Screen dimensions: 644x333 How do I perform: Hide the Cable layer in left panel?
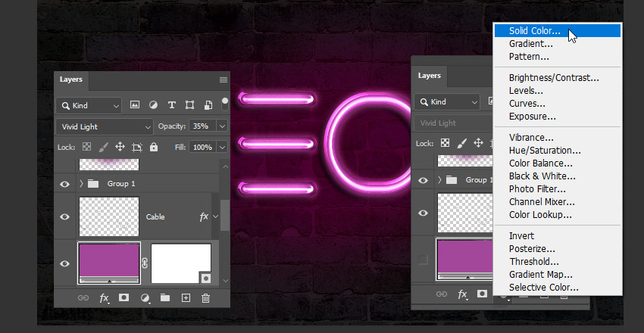[65, 216]
